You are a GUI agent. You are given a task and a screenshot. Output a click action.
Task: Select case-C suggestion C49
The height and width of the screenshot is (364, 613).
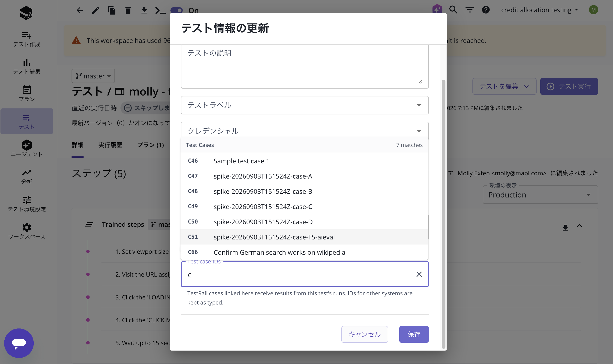point(304,206)
